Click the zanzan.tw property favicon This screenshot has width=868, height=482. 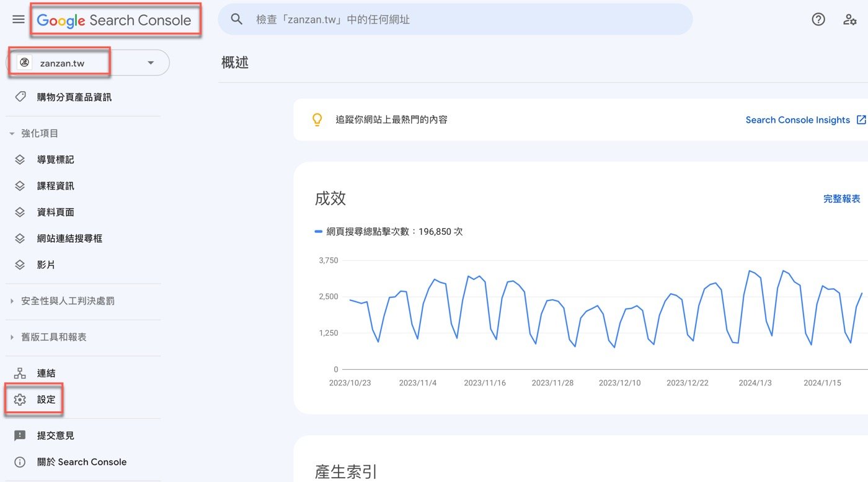(x=24, y=63)
